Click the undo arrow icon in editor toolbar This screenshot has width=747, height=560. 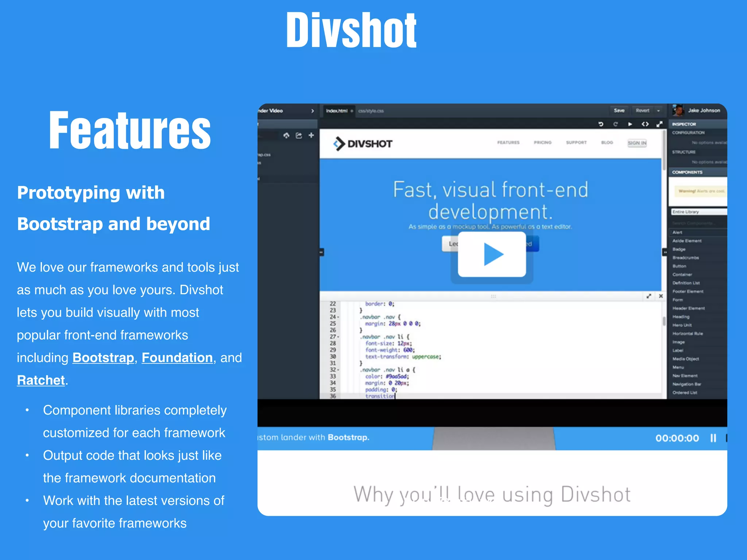[x=601, y=124]
